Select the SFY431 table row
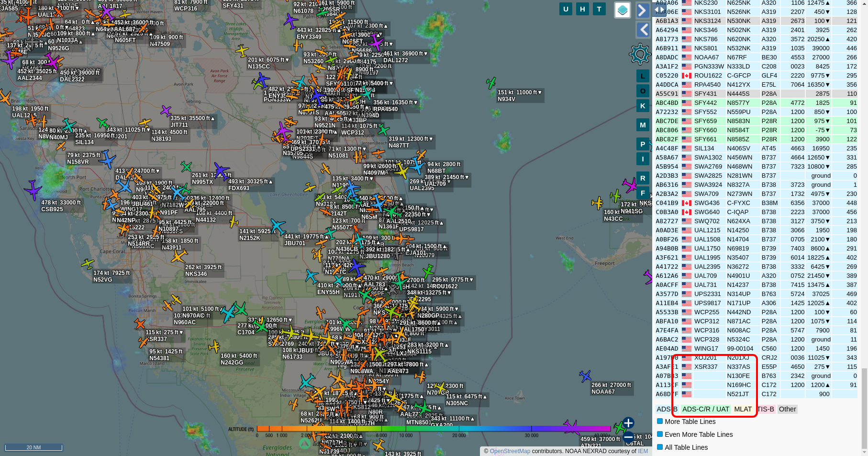The image size is (868, 456). click(756, 94)
